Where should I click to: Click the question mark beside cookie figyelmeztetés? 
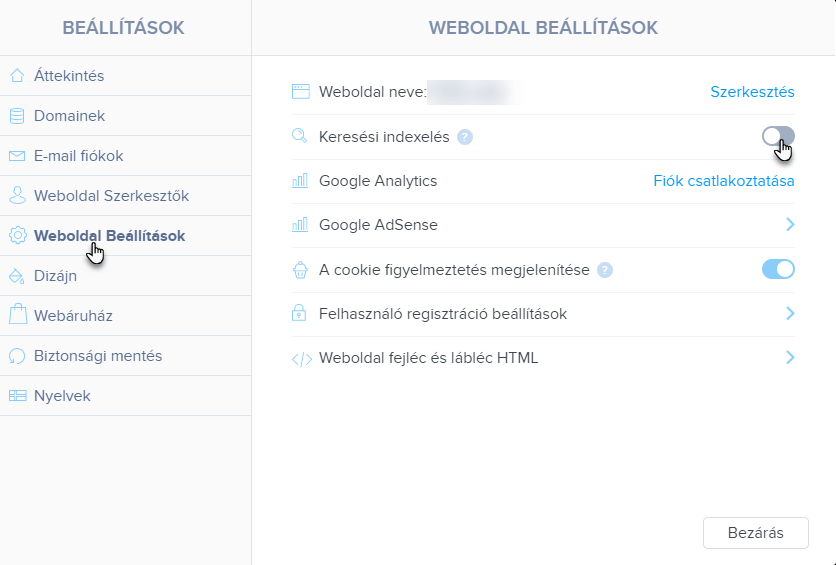coord(605,270)
